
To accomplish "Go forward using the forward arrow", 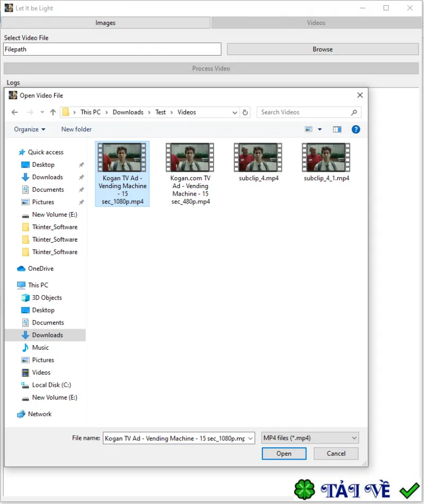I will 30,112.
